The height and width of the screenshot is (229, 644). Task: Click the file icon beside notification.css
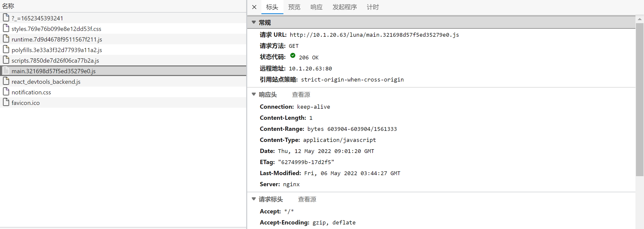point(6,92)
